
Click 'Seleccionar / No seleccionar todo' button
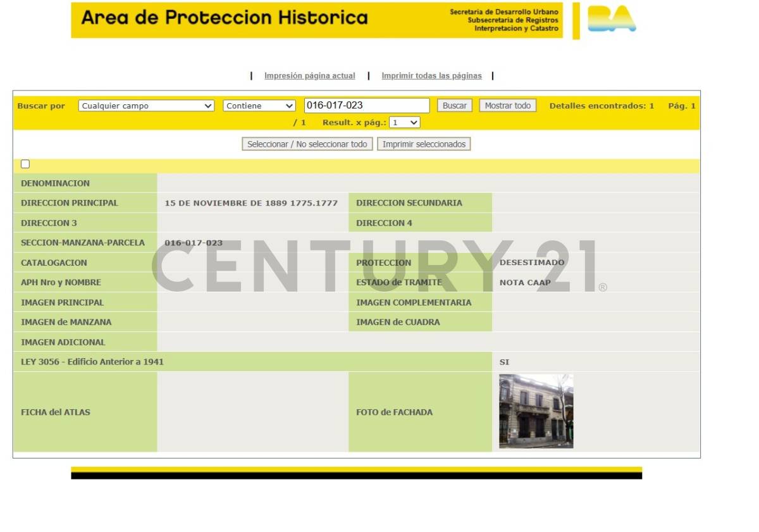click(307, 144)
